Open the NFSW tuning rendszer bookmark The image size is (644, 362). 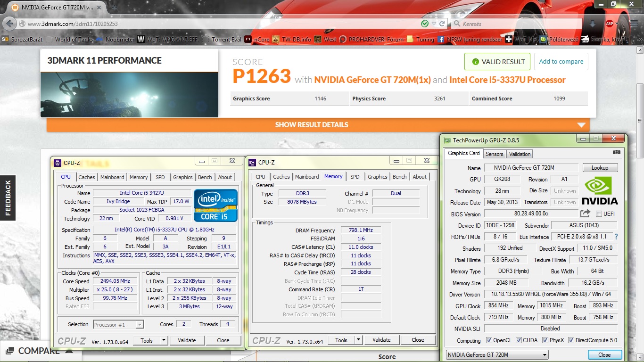click(470, 40)
